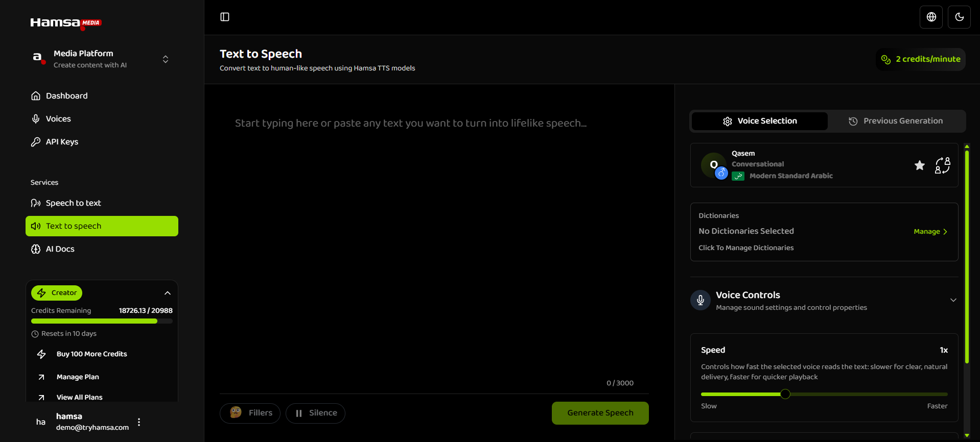980x442 pixels.
Task: Click the 1x speed value
Action: pos(944,350)
